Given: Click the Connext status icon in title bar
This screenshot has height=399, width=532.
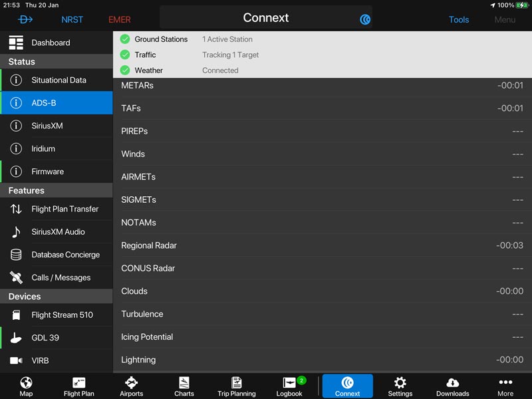Looking at the screenshot, I should [x=364, y=19].
